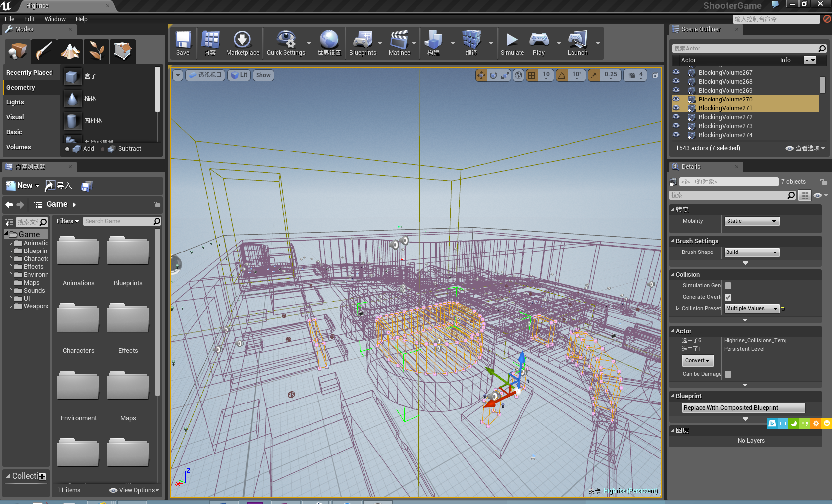Select the Paint mode brush icon
Screen dimensions: 832x504
click(44, 50)
